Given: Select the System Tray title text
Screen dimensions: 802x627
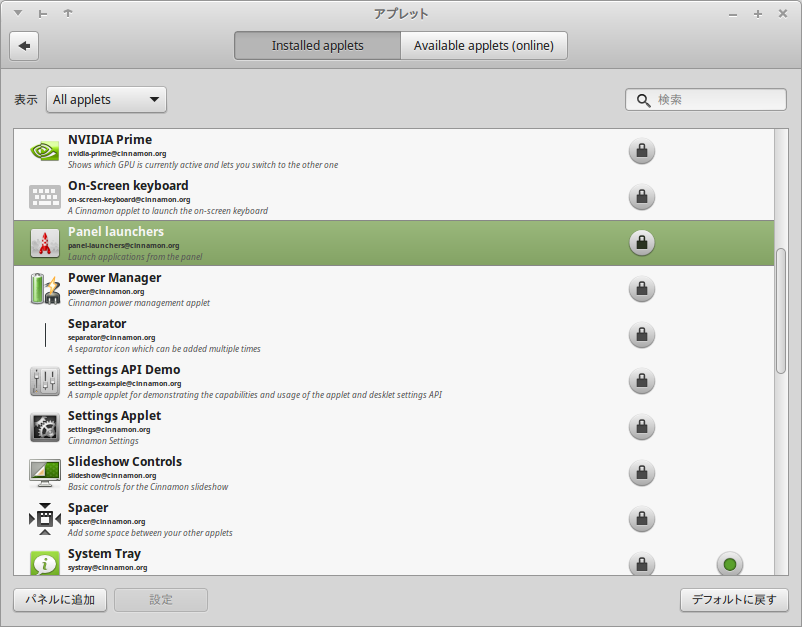Looking at the screenshot, I should [x=104, y=554].
